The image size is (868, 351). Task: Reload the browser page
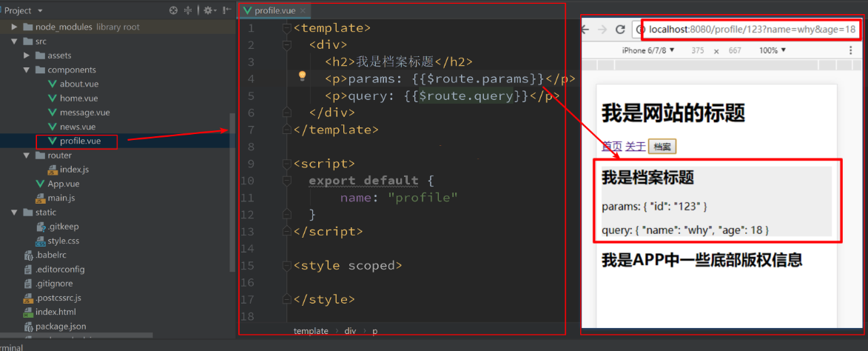coord(621,30)
